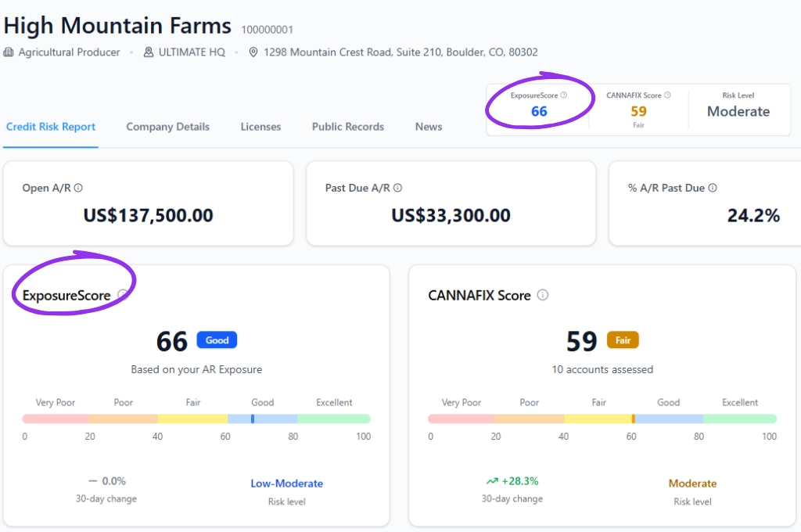This screenshot has width=801, height=532.
Task: Click the user icon beside ULTIMATE HQ
Action: (x=148, y=52)
